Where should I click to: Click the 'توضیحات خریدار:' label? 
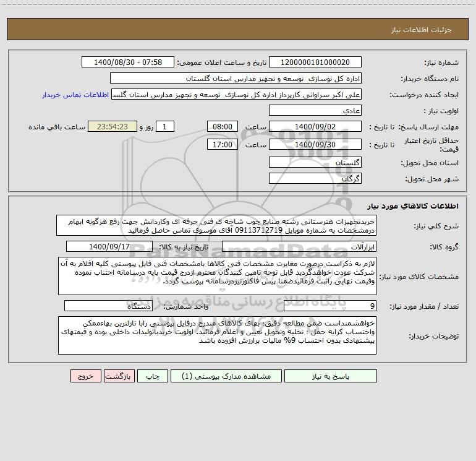coord(434,336)
